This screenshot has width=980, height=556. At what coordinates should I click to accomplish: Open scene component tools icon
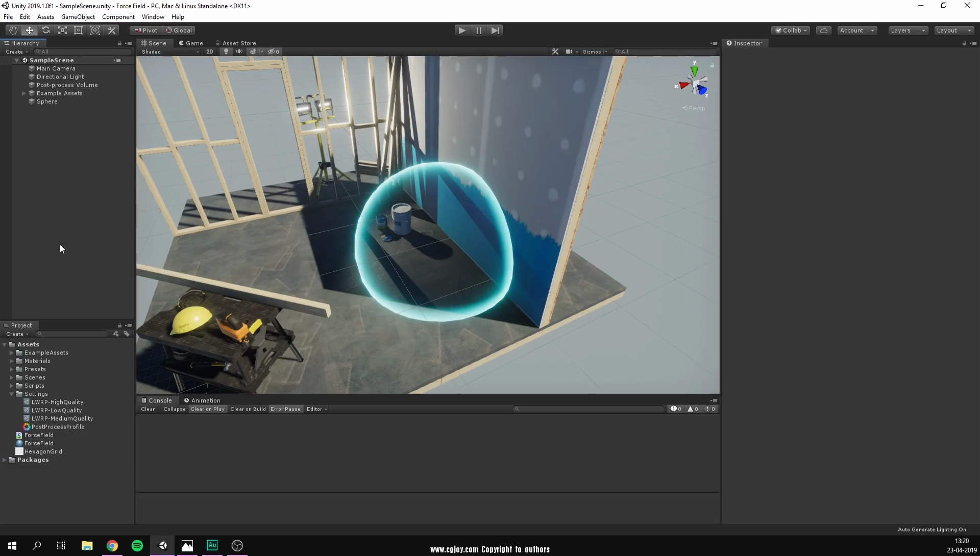555,52
